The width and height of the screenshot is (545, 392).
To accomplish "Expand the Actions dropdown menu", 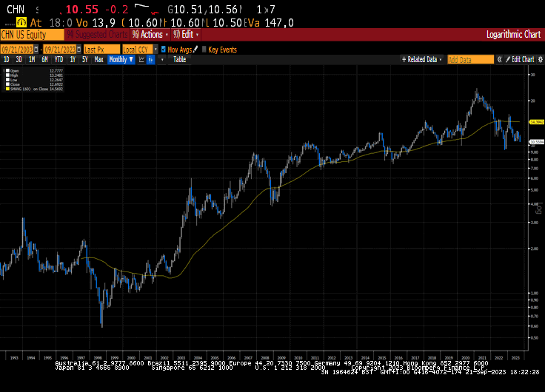I will click(x=150, y=35).
